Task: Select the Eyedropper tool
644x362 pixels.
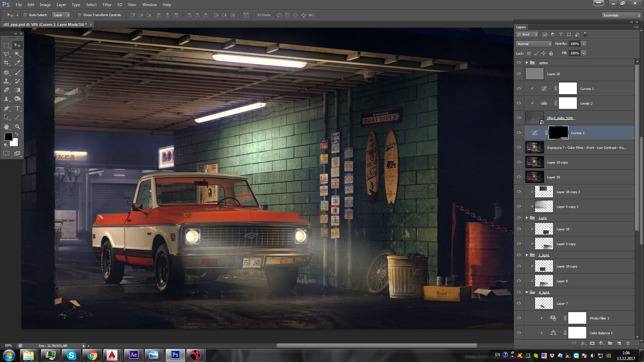Action: tap(17, 63)
